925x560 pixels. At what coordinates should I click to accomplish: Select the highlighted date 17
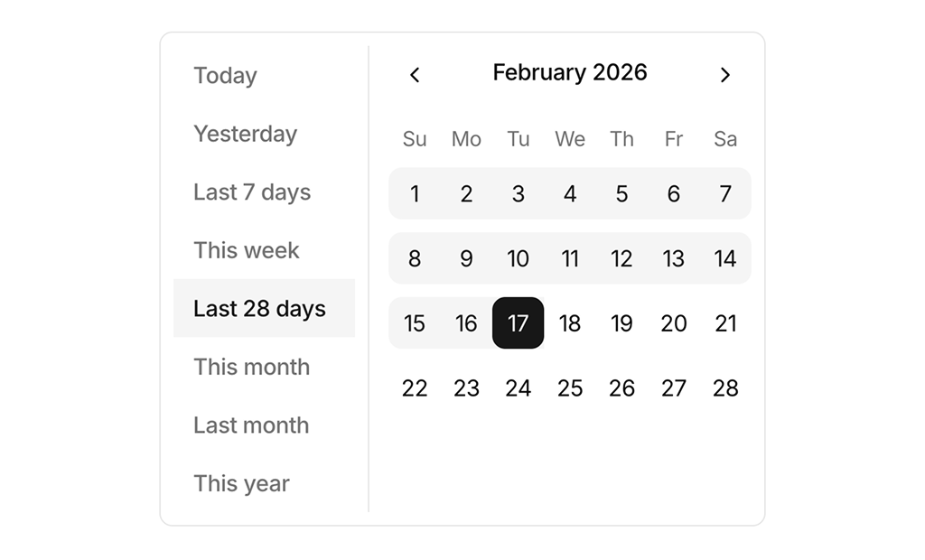click(x=519, y=323)
